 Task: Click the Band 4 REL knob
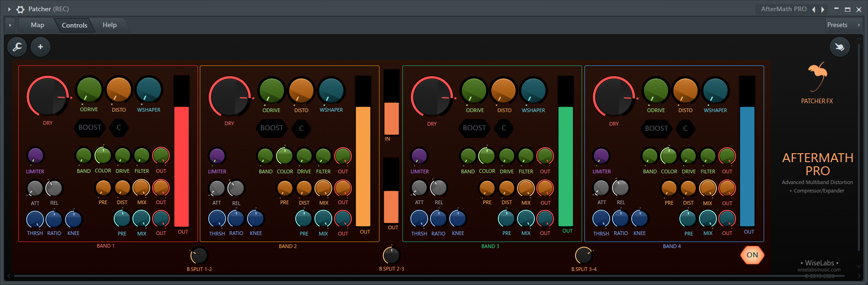[x=620, y=188]
